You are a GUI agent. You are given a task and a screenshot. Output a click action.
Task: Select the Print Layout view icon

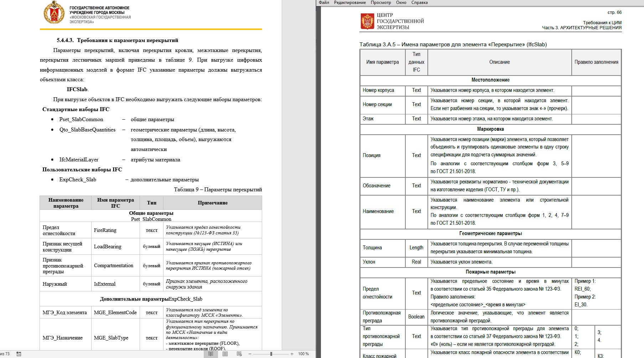[225, 354]
